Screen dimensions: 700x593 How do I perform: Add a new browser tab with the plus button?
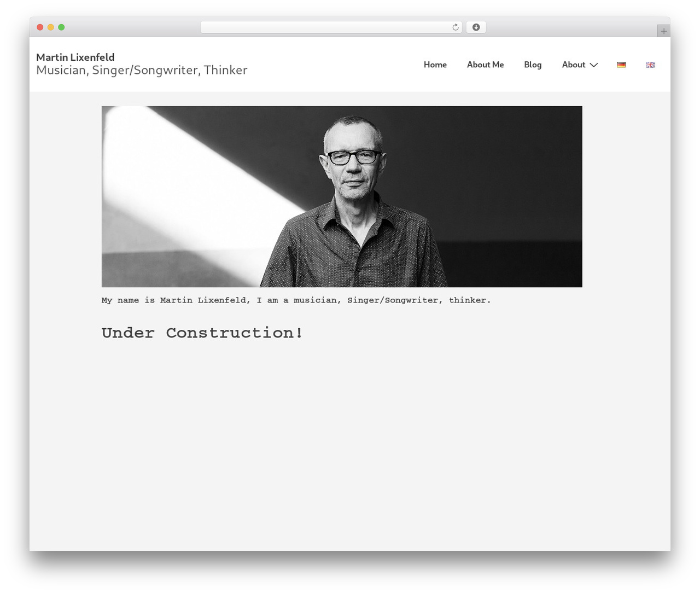tap(663, 31)
